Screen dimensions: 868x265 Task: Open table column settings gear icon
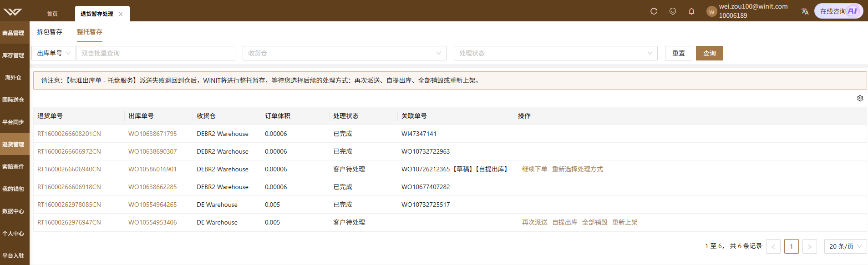(860, 98)
